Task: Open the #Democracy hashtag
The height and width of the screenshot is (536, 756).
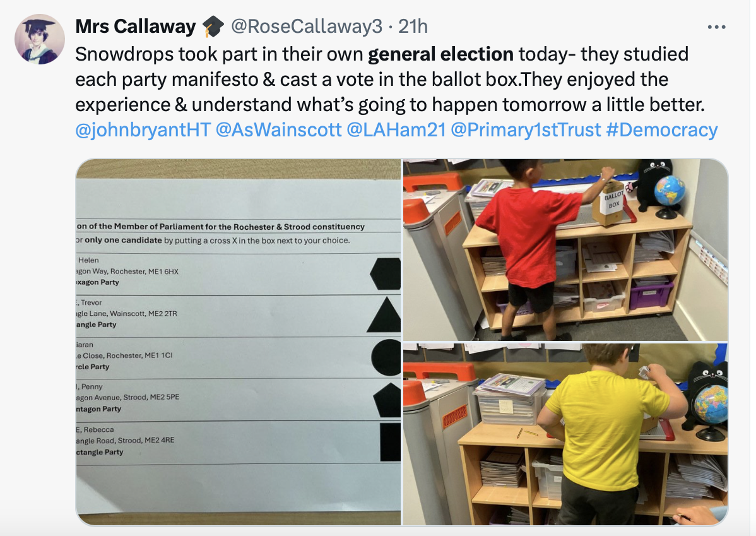Action: pos(662,130)
